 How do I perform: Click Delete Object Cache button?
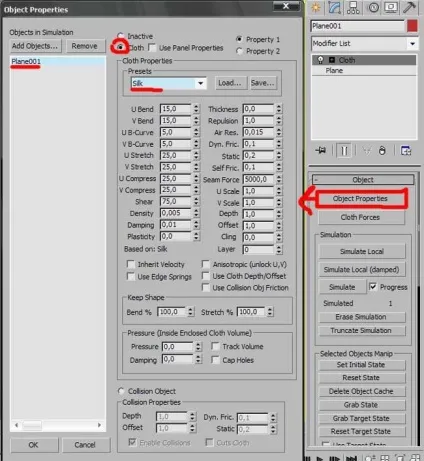362,391
